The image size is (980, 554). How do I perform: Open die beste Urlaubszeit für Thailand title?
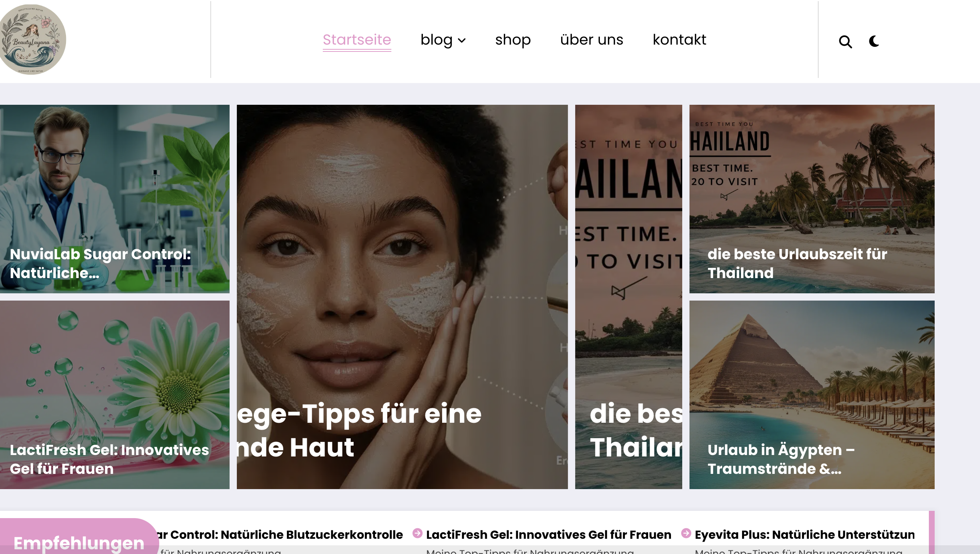click(x=797, y=263)
